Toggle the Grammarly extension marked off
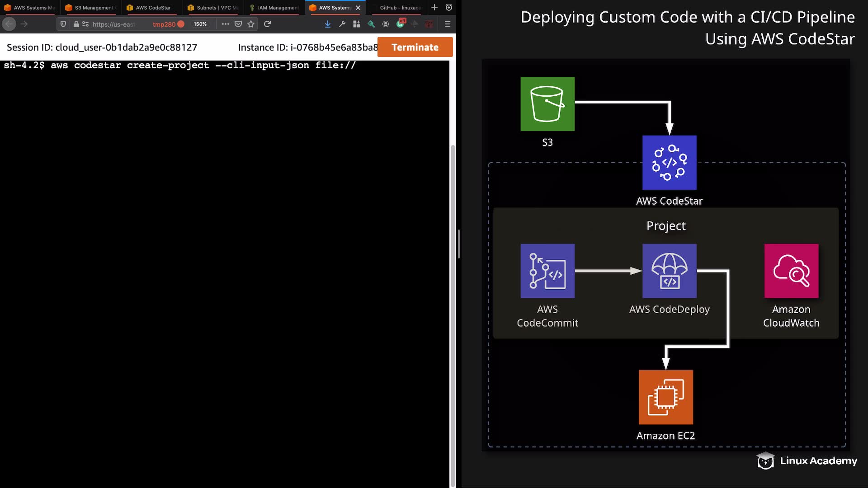 401,23
